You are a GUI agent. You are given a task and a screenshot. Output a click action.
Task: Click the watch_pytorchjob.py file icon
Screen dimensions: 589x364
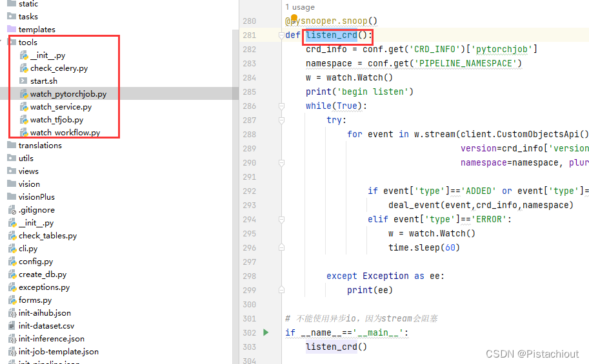(24, 94)
